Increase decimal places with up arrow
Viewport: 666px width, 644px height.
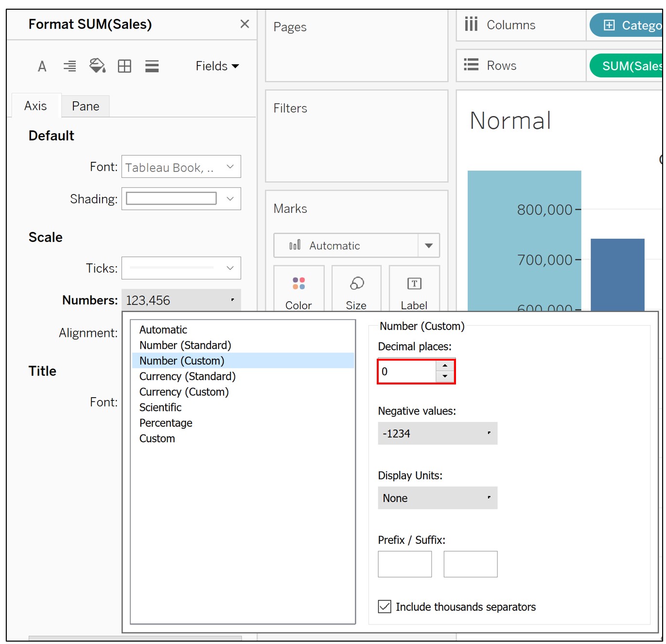445,366
